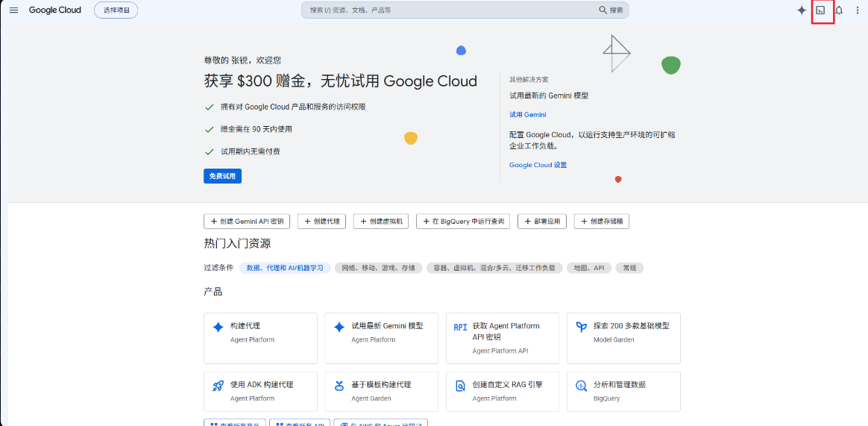This screenshot has width=868, height=426.
Task: Click the API icon on Agent Platform API card
Action: click(461, 328)
